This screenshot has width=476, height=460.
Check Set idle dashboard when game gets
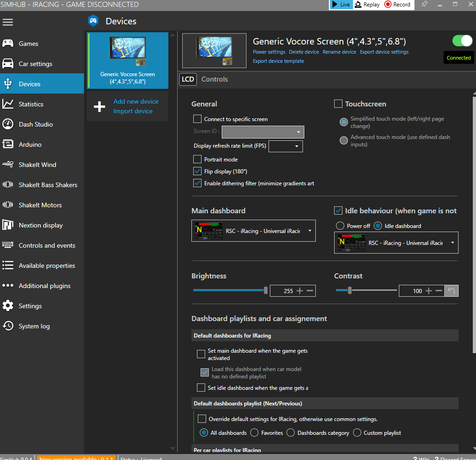(201, 388)
